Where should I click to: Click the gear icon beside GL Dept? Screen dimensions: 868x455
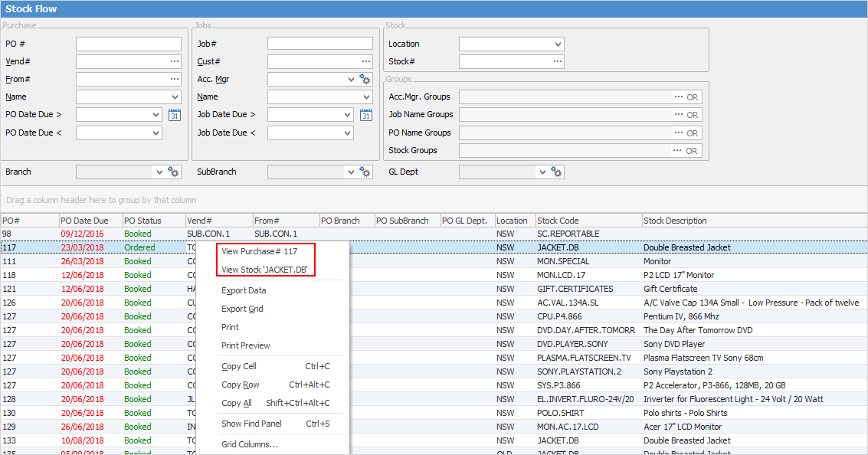557,172
